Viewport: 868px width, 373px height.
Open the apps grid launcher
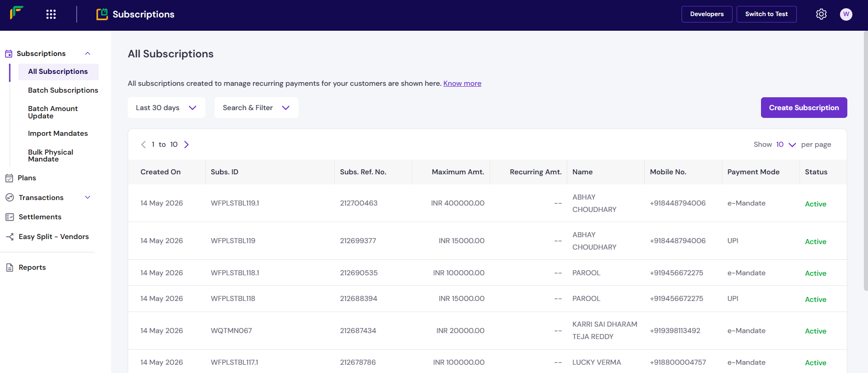[51, 14]
